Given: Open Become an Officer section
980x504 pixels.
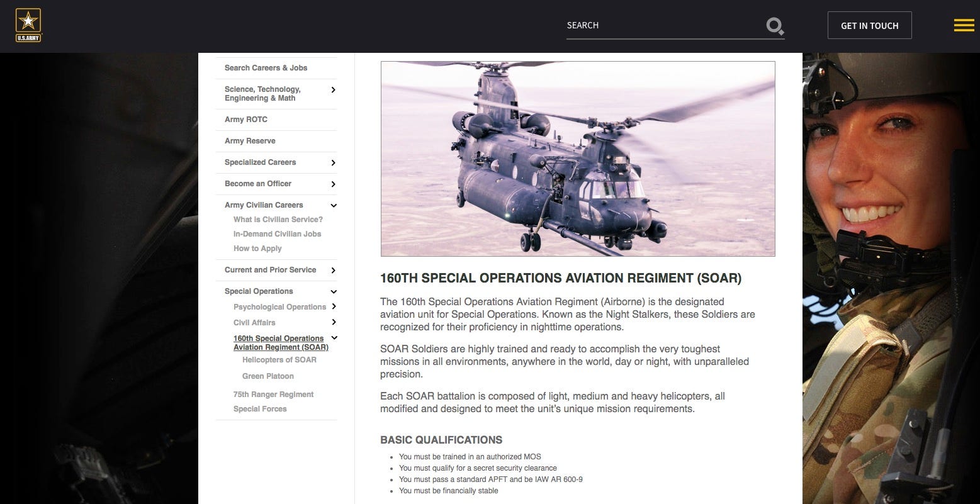Looking at the screenshot, I should pos(258,184).
